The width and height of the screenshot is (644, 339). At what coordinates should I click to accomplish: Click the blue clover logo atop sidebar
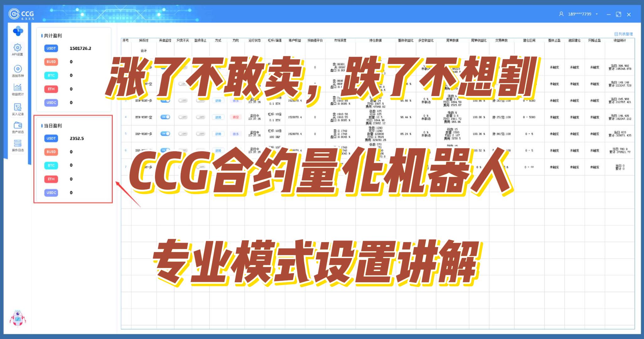(x=18, y=31)
